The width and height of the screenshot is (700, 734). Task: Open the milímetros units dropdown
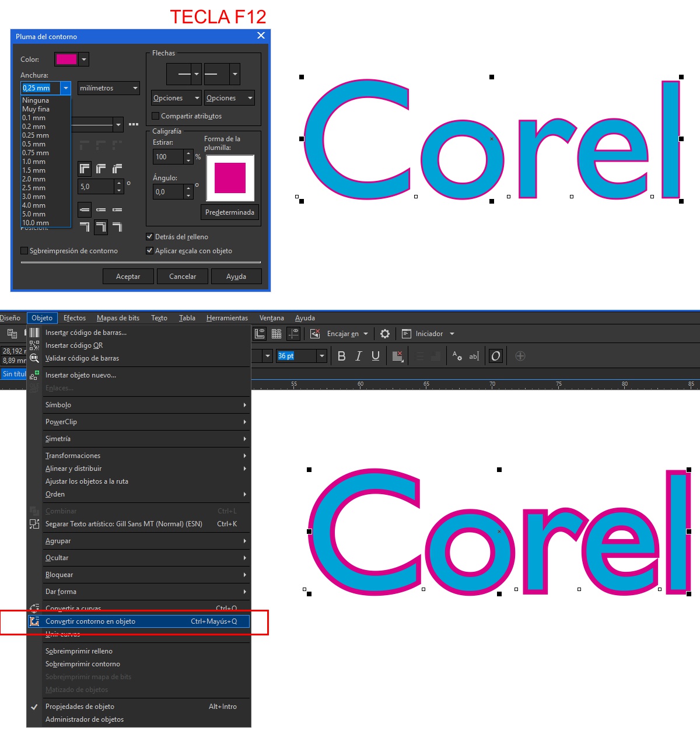pyautogui.click(x=109, y=88)
